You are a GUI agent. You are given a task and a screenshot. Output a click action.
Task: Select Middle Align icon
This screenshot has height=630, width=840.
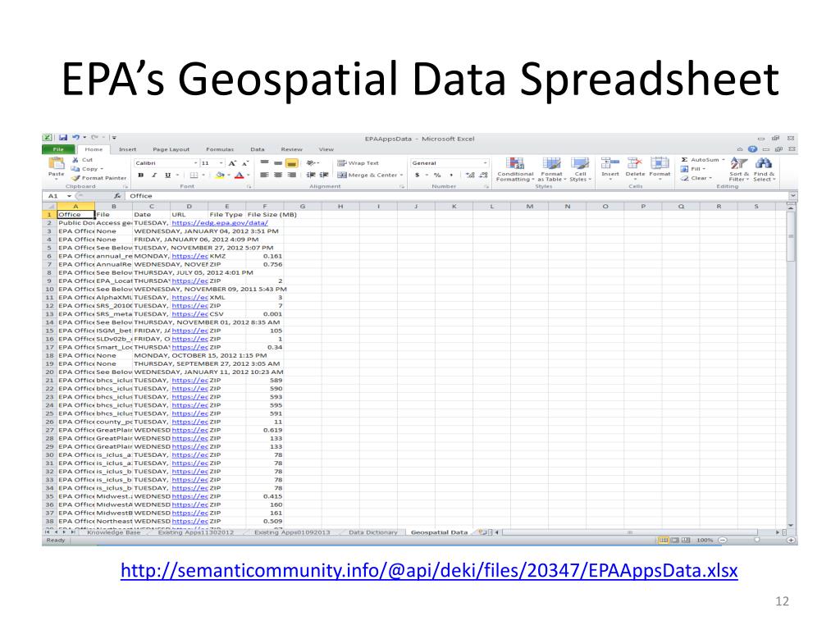278,163
